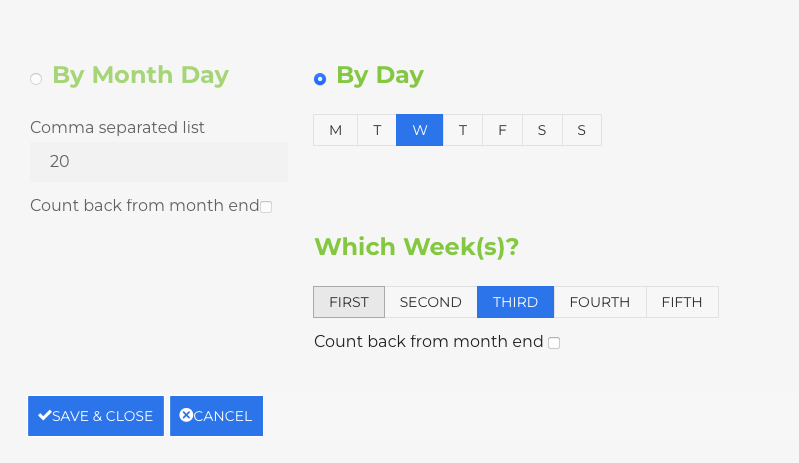Screen dimensions: 799x463
Task: Click the Save & Close button
Action: coord(96,416)
